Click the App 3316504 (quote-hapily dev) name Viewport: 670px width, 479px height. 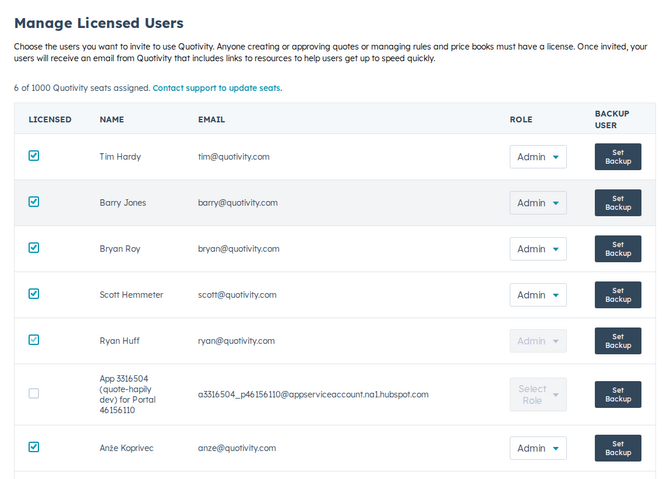tap(128, 394)
